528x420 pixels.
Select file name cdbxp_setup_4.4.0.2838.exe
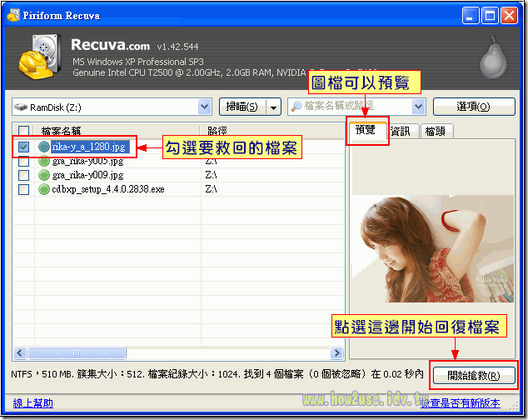coord(108,189)
